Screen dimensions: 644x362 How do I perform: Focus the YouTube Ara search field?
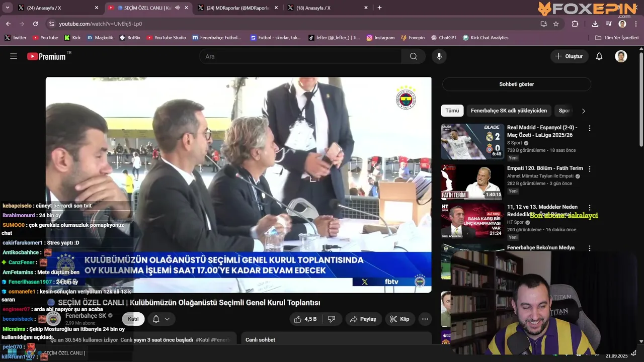pyautogui.click(x=300, y=56)
